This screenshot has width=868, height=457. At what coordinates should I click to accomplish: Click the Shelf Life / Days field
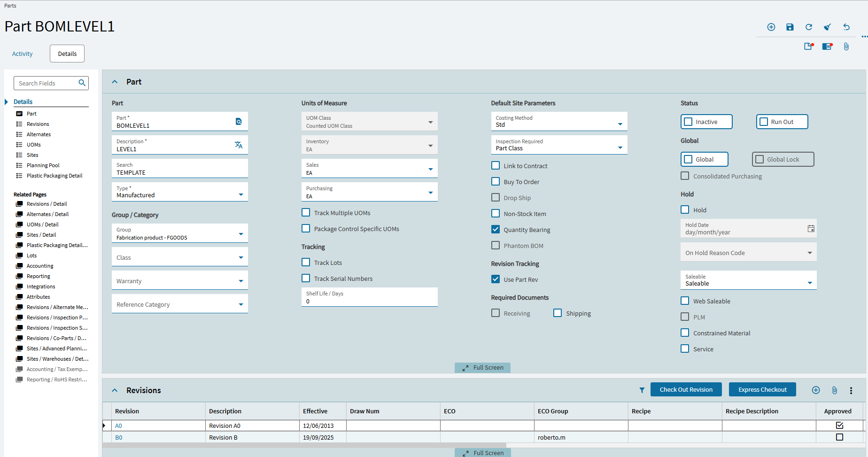pos(369,297)
